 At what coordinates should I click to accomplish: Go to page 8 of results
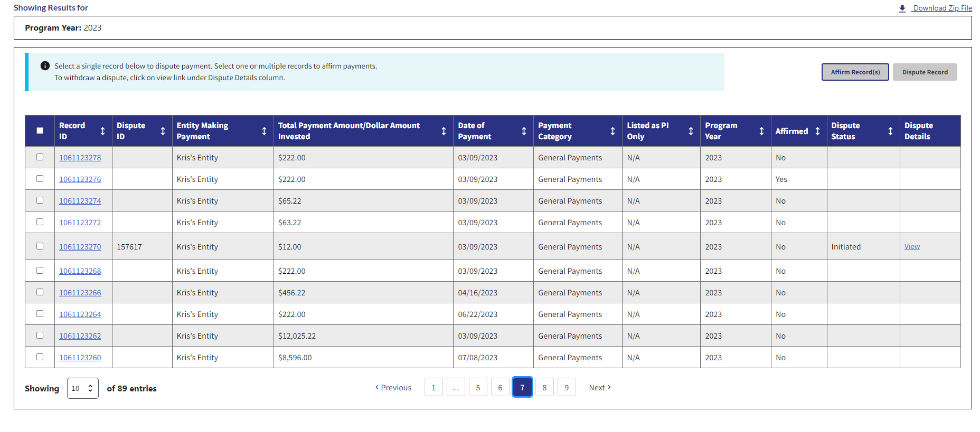point(544,388)
